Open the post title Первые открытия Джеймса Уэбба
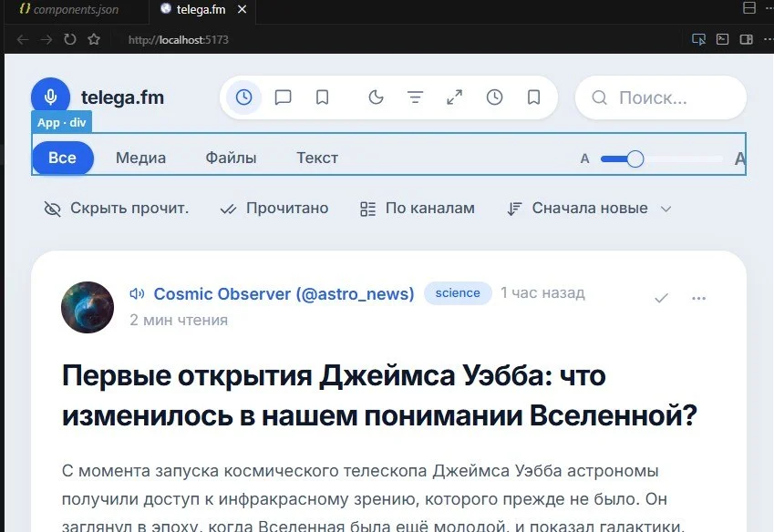774x532 pixels. tap(379, 395)
